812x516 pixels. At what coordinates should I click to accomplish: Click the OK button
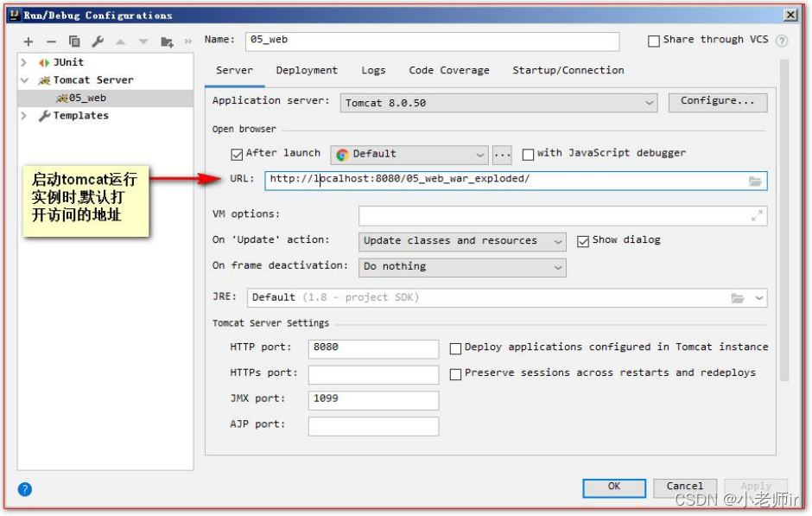(x=614, y=487)
